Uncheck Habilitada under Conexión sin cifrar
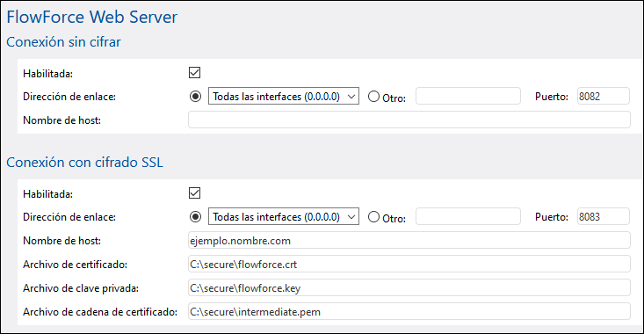 pyautogui.click(x=195, y=73)
